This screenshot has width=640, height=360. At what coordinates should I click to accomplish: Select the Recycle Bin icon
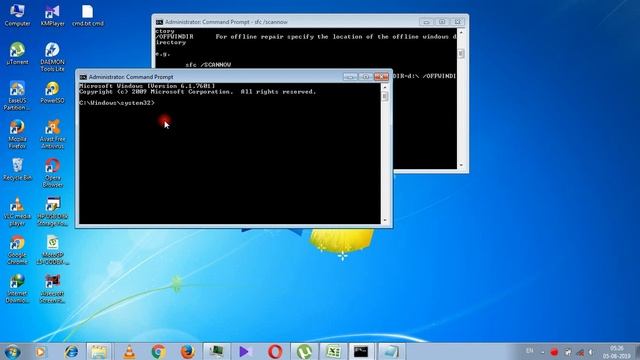(17, 169)
